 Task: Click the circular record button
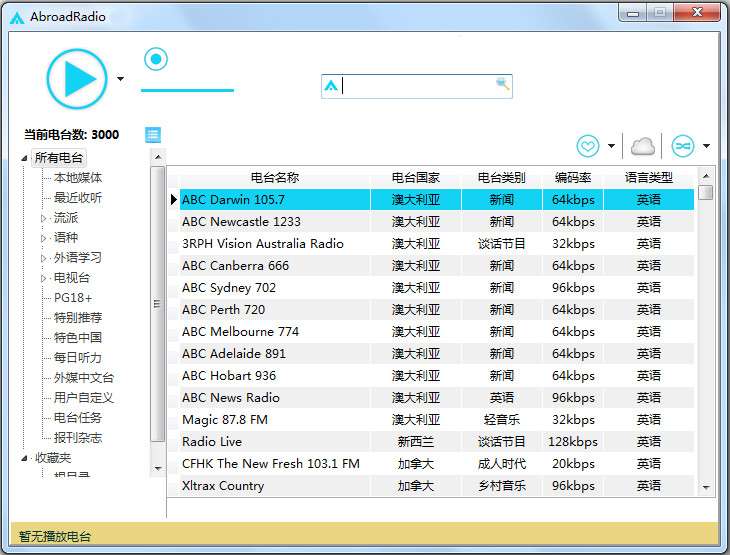155,59
